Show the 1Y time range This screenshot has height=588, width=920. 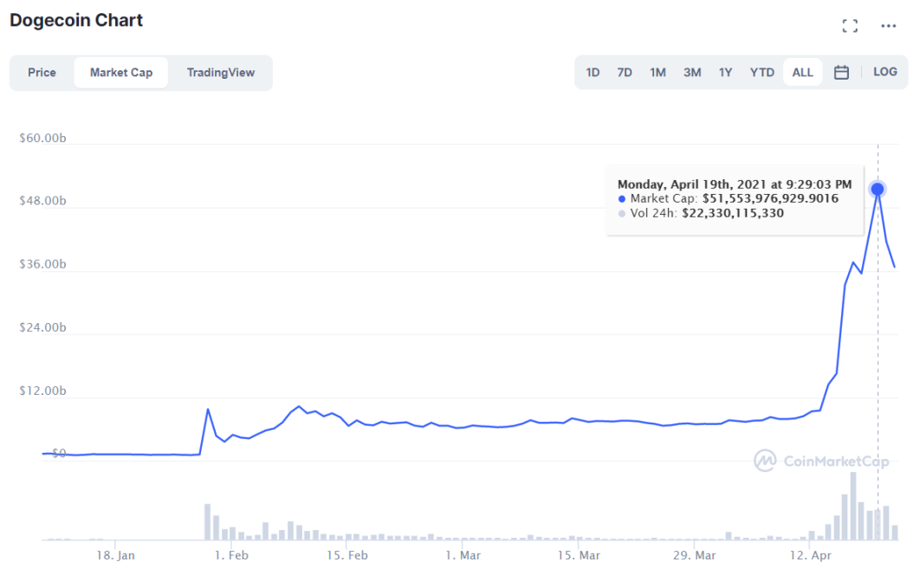pyautogui.click(x=725, y=73)
